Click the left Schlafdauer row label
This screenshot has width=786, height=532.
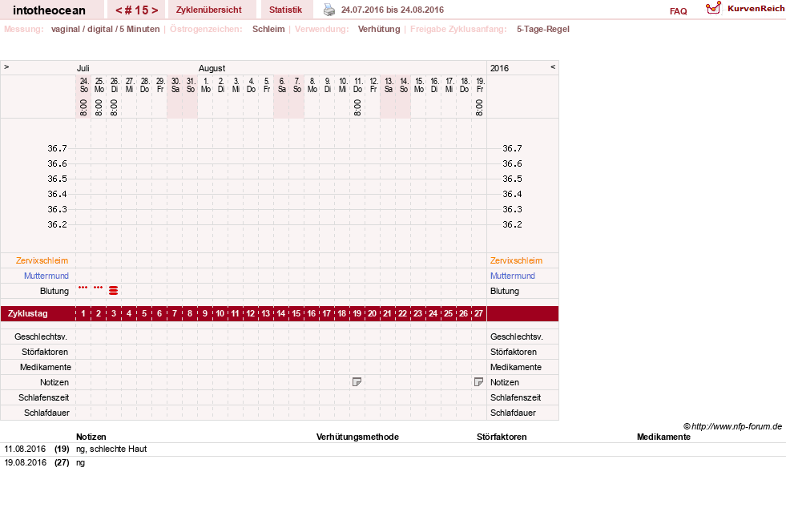(46, 413)
